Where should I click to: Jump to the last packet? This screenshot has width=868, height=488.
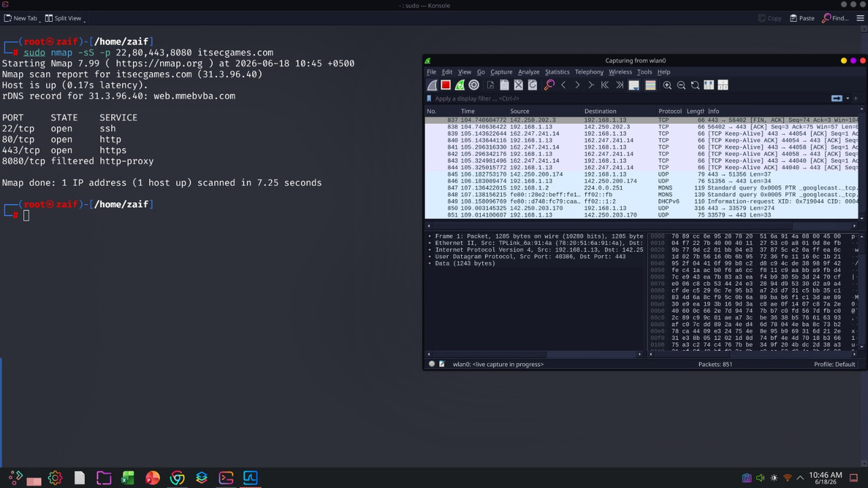(620, 85)
